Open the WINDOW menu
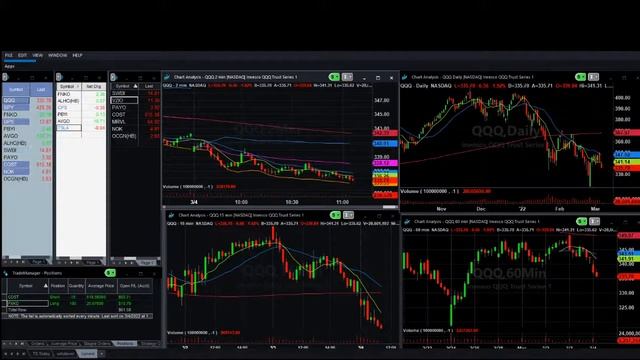 point(58,55)
